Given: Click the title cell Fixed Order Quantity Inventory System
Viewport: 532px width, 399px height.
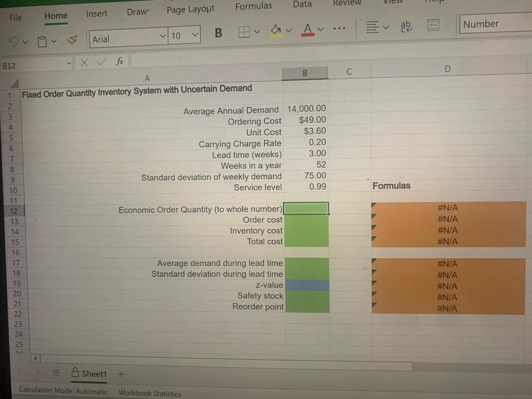Looking at the screenshot, I should (x=137, y=91).
